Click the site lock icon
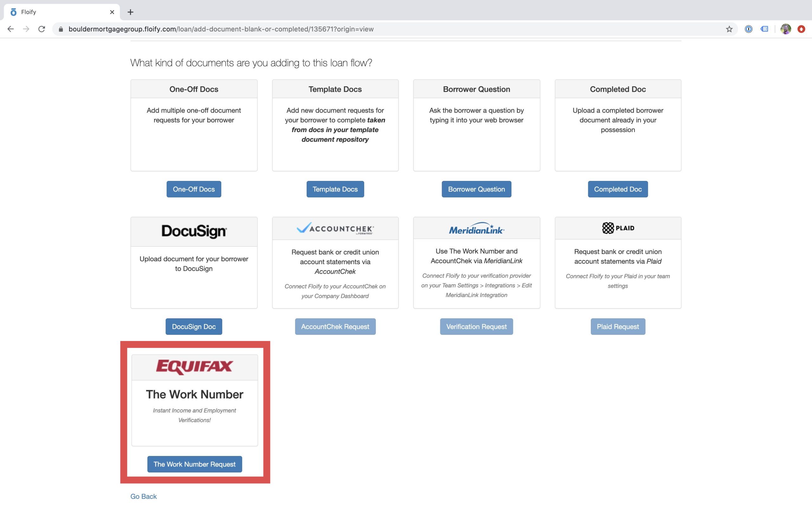Image resolution: width=812 pixels, height=508 pixels. (61, 29)
